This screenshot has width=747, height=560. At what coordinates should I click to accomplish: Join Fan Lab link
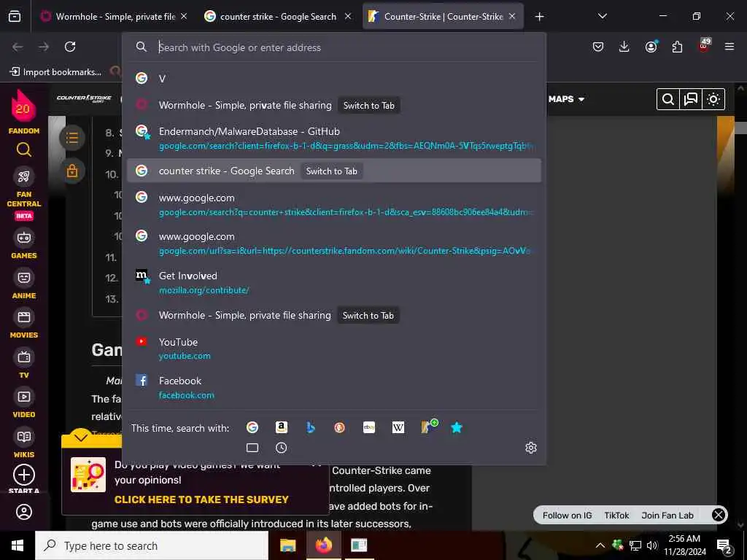tap(667, 516)
